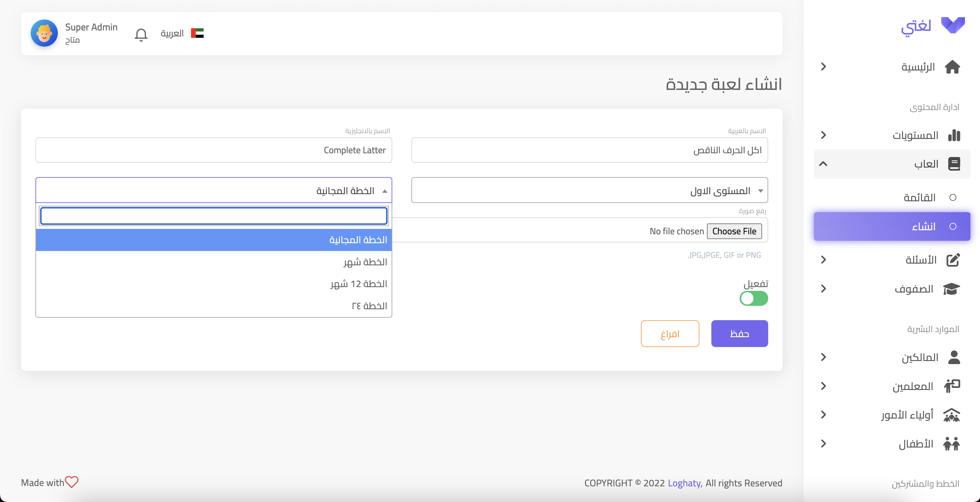Click the teachers chalkboard icon

[x=952, y=386]
